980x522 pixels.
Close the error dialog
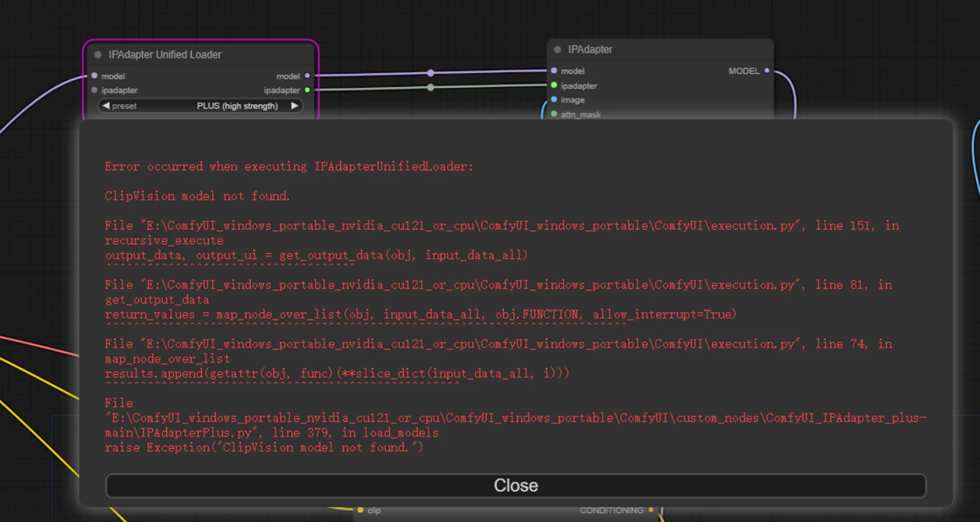(515, 486)
